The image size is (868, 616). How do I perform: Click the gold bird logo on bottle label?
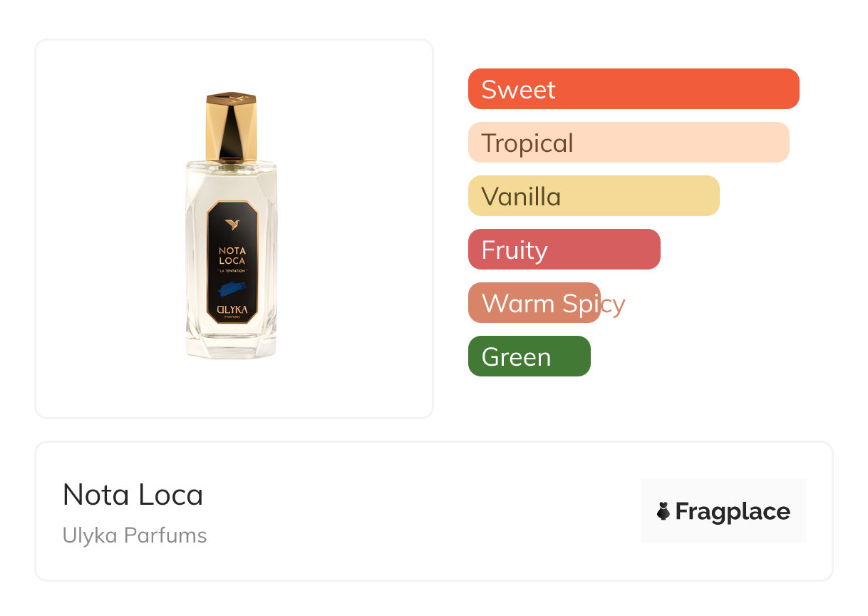click(x=232, y=225)
